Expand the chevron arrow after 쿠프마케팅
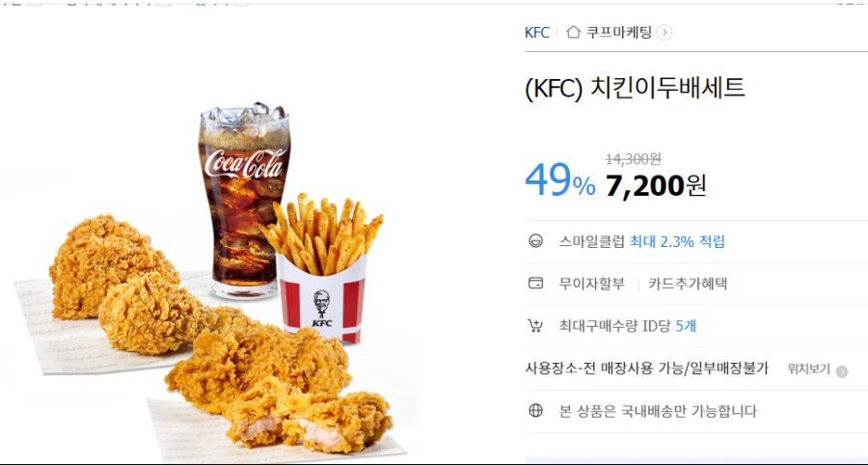This screenshot has height=465, width=868. pyautogui.click(x=665, y=33)
